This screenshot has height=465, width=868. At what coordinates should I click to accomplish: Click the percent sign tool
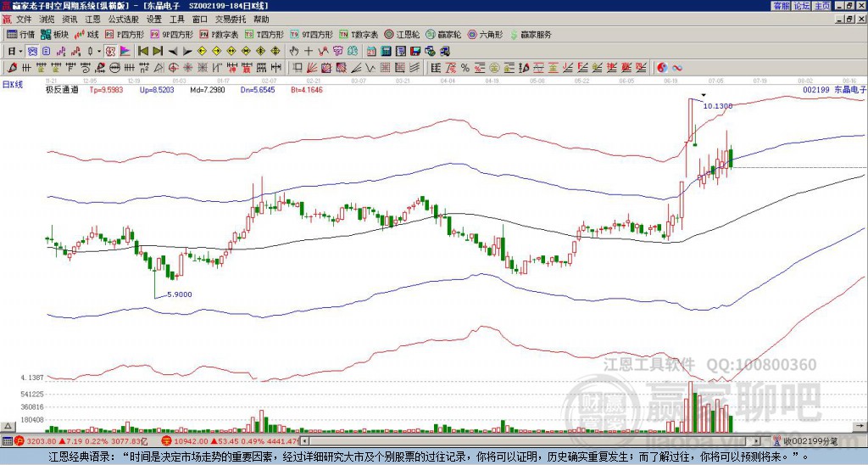[465, 68]
